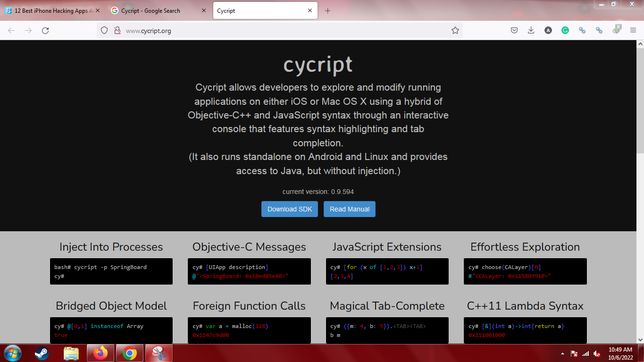Click the 'choose(CALayer)[0]' code block

525,271
